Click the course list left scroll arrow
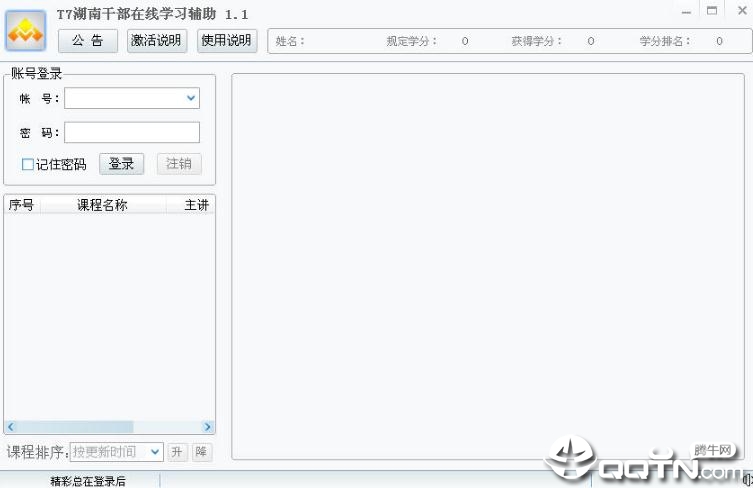753x488 pixels. click(x=11, y=427)
